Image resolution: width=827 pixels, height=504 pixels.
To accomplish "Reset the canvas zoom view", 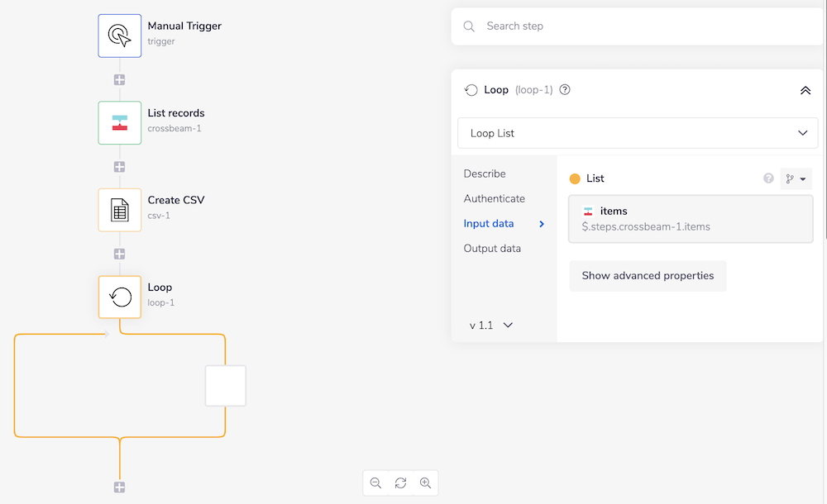I will point(400,483).
